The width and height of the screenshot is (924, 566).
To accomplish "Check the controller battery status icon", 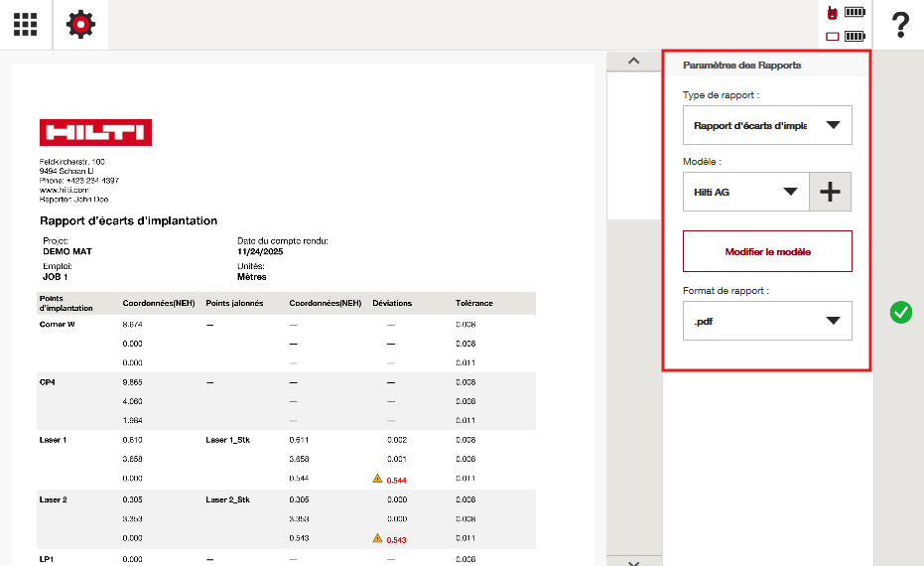I will [846, 37].
